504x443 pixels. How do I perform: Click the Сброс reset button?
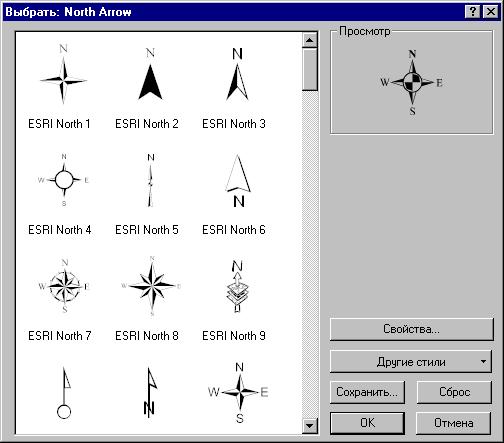pos(454,392)
